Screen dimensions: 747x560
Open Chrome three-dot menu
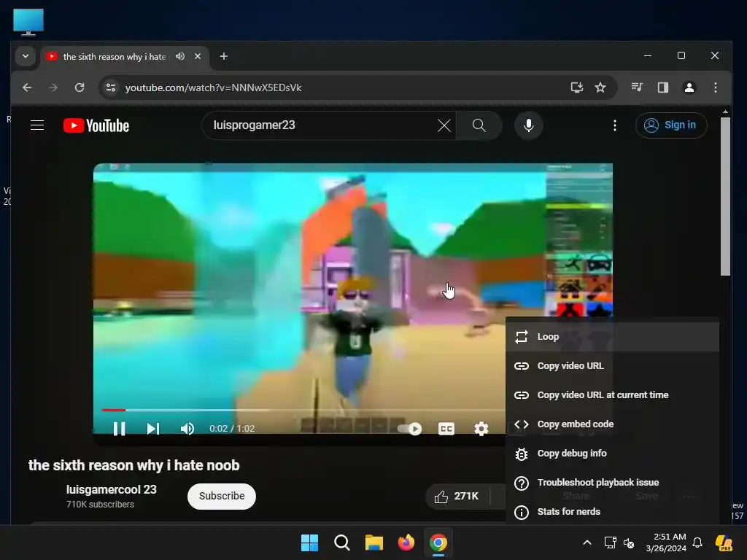(715, 87)
